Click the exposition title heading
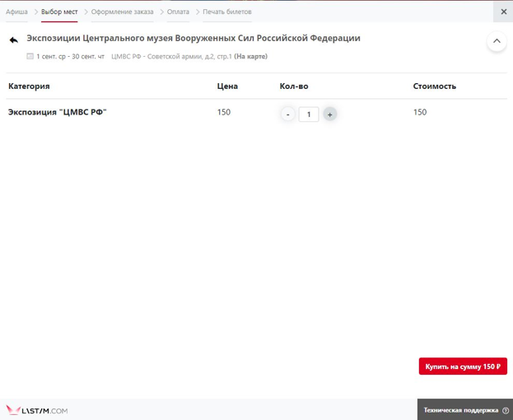The height and width of the screenshot is (420, 513). (194, 39)
